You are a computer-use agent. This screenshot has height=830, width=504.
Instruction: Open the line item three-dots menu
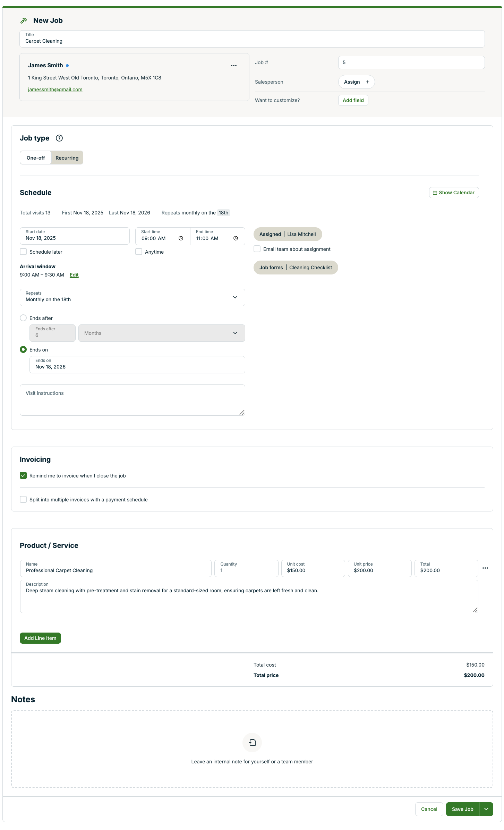[485, 568]
